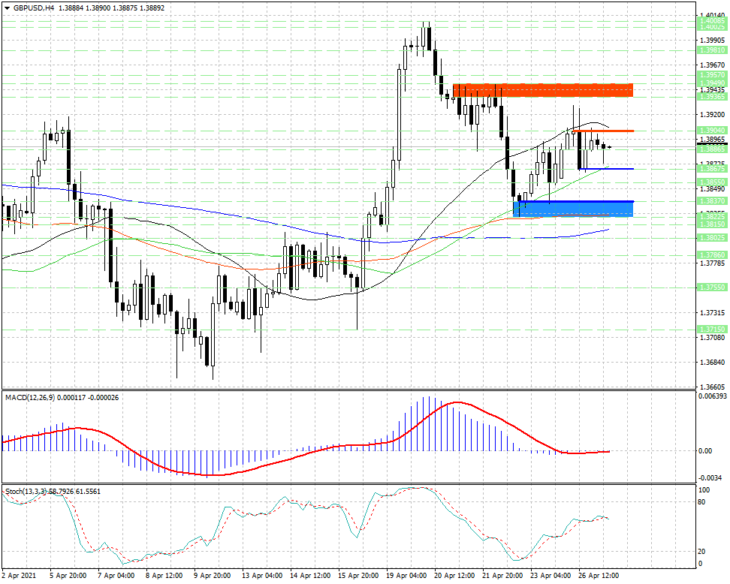Click the 1.39670 price scale value
Screen dimensions: 730x584
712,65
